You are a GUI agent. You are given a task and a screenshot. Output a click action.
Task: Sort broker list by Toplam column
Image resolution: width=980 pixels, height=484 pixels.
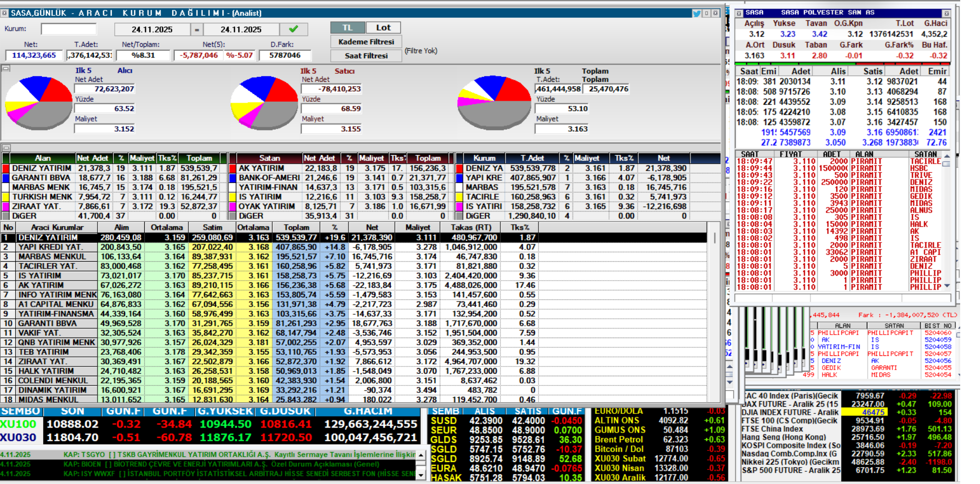pos(296,227)
